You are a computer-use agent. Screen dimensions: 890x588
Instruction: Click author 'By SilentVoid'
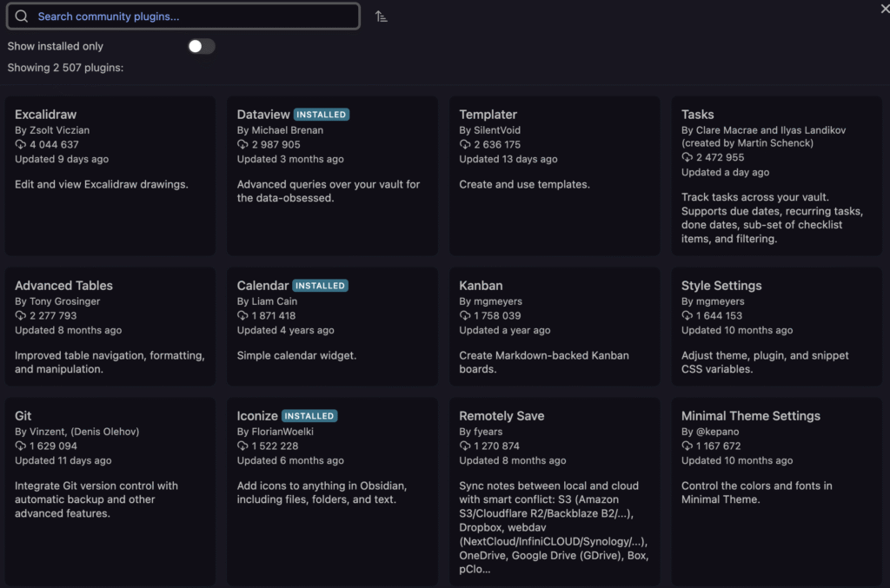[490, 130]
